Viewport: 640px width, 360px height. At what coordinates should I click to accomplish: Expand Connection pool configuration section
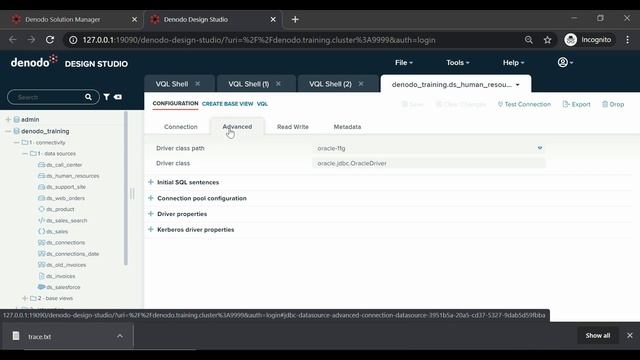point(151,198)
